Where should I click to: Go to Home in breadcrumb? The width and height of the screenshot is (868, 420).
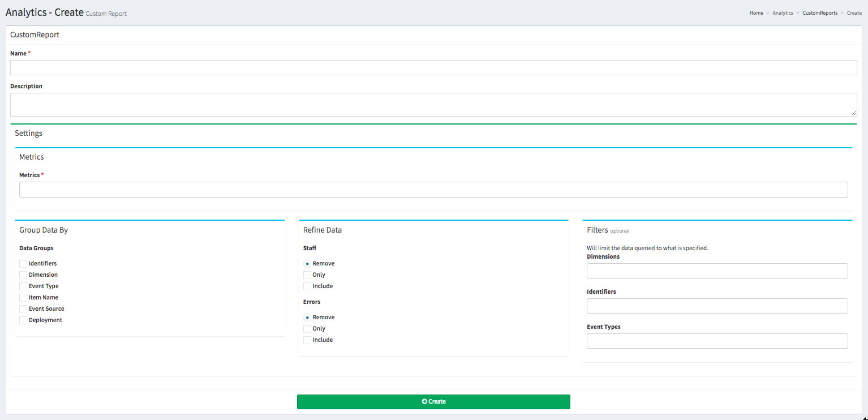click(756, 13)
